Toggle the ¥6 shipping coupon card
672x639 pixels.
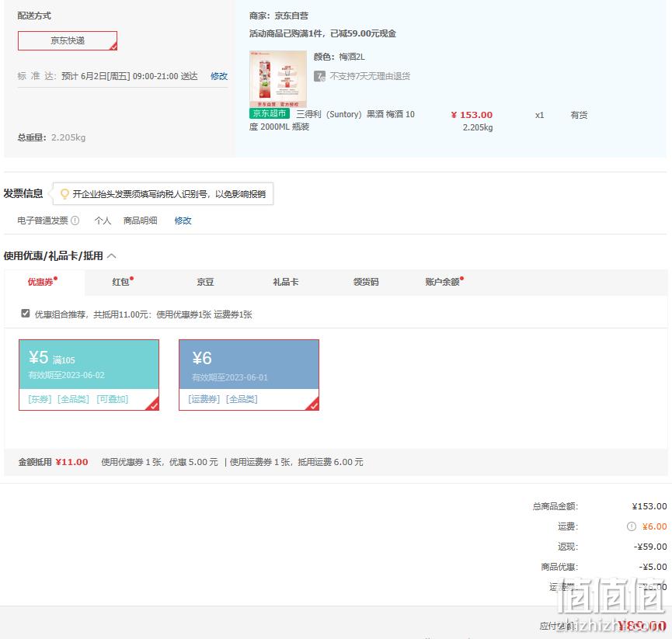pos(249,375)
